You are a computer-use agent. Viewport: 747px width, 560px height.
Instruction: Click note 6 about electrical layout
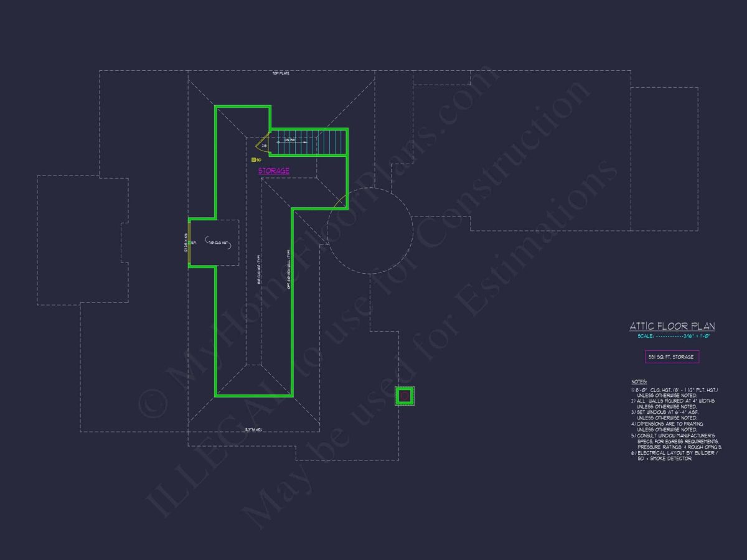tap(674, 455)
